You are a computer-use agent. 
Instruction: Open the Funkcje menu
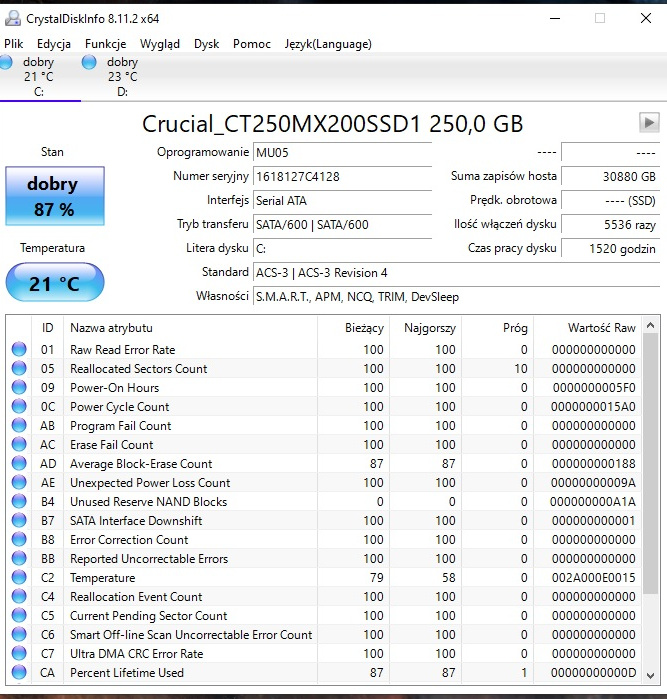pyautogui.click(x=105, y=44)
